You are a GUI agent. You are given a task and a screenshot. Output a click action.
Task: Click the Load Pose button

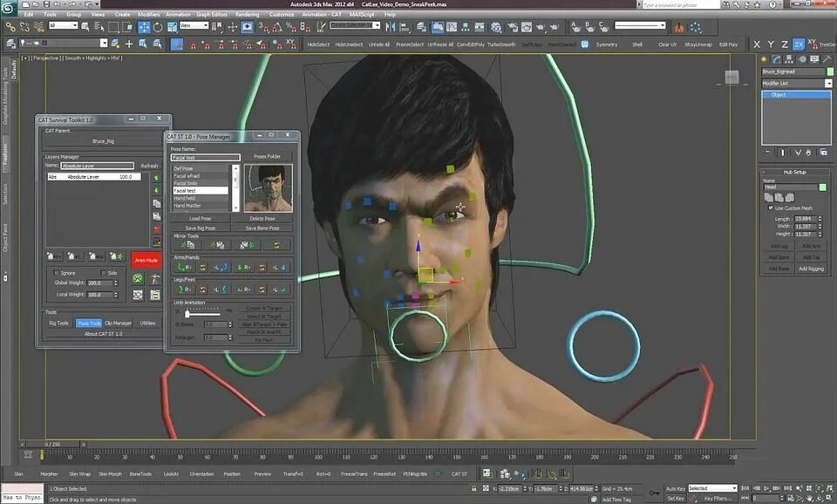[201, 218]
